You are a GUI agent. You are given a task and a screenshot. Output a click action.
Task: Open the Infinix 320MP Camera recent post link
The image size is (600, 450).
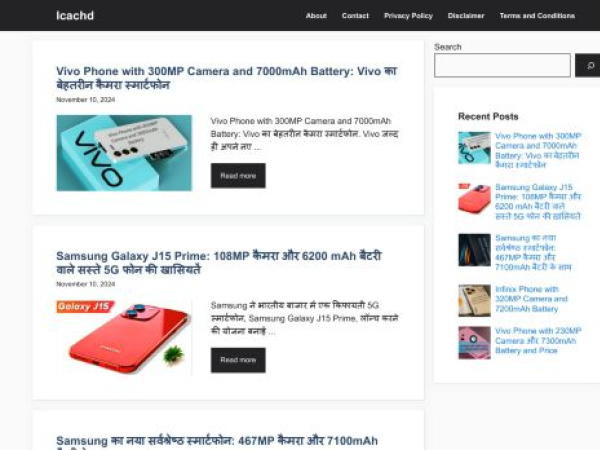(x=531, y=299)
